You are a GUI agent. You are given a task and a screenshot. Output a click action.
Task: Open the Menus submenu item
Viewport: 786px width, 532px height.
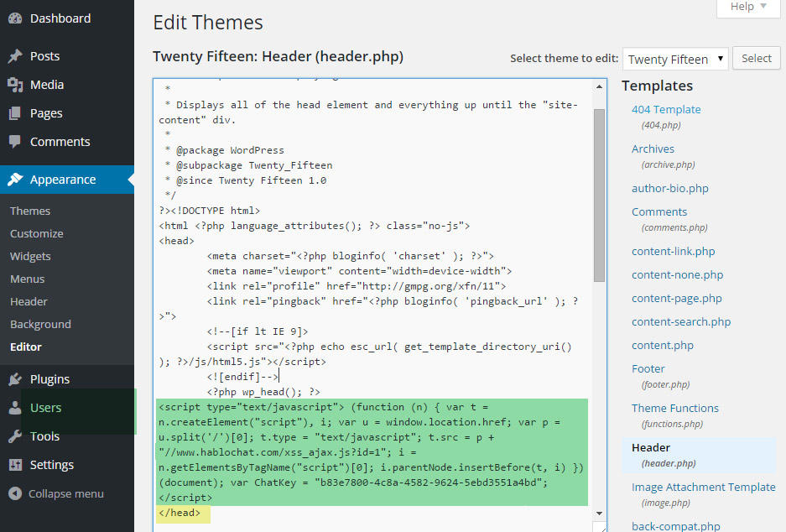point(27,279)
